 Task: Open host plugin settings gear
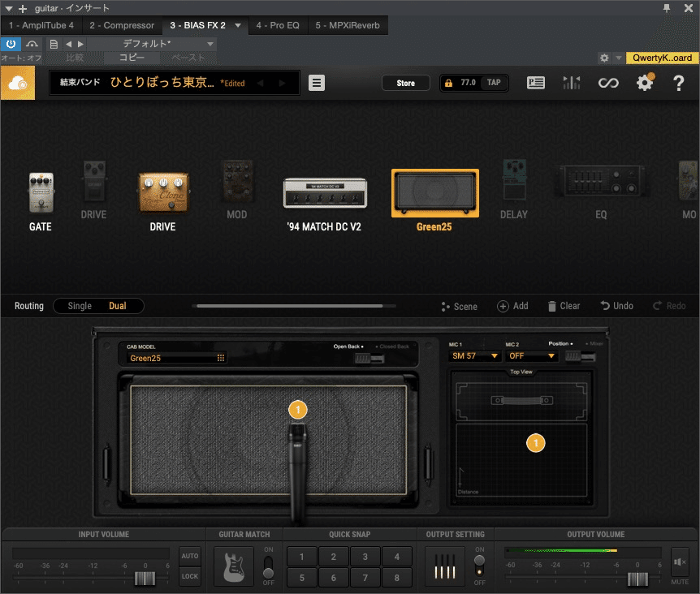604,58
